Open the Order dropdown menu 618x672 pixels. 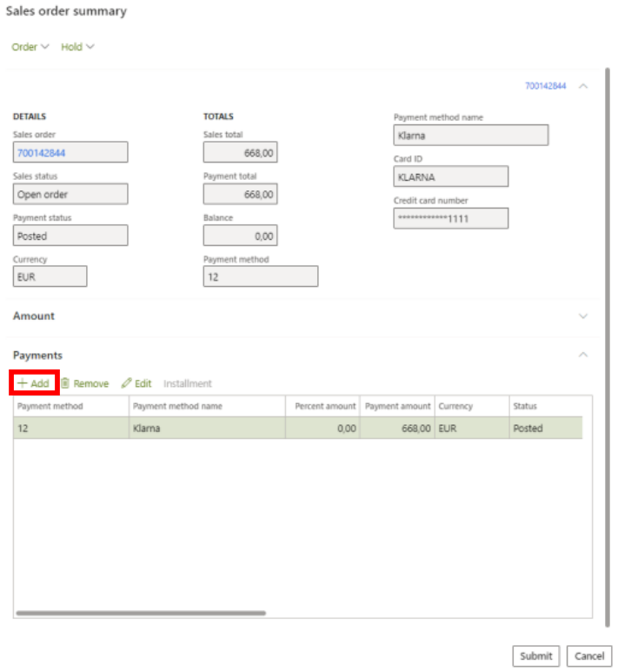tap(30, 47)
